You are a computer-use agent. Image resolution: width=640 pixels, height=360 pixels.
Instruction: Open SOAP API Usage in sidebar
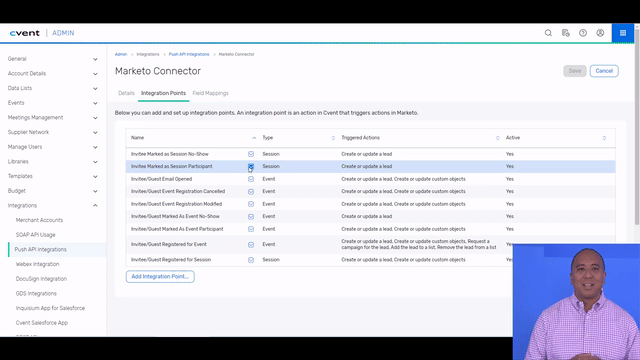point(36,235)
